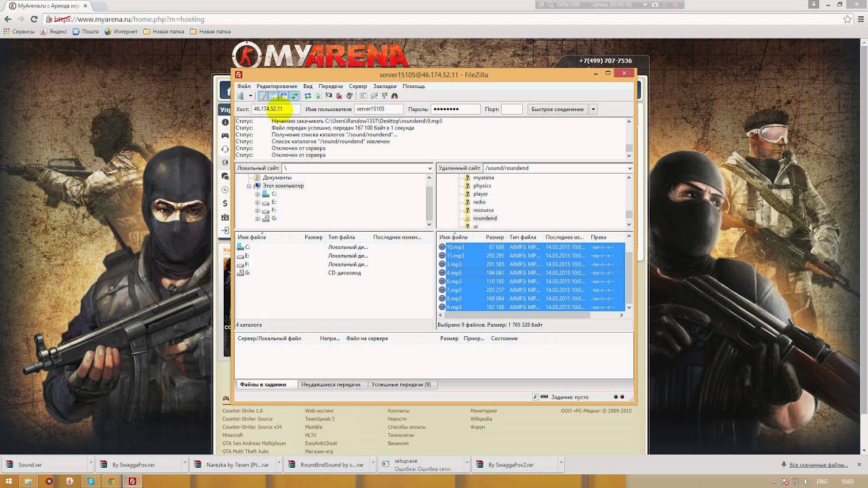Image resolution: width=868 pixels, height=488 pixels.
Task: Click the bookmark star in address bar
Action: click(847, 19)
